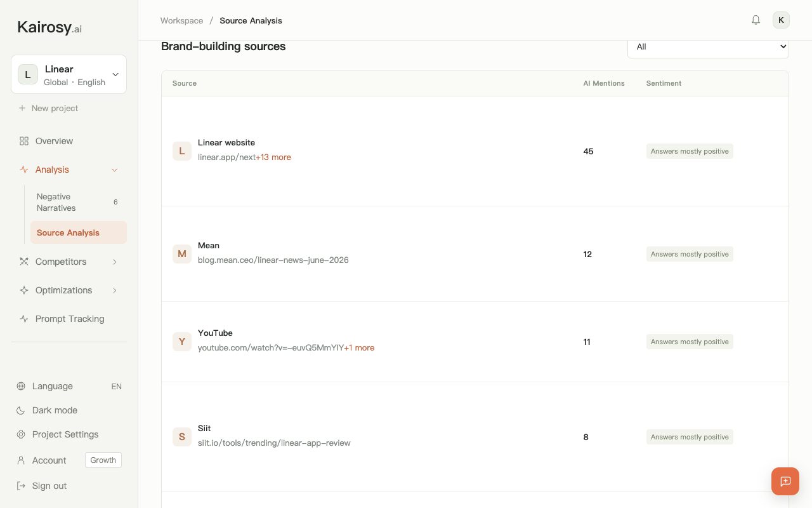
Task: Click the Kairosy.ai logo
Action: [x=49, y=27]
